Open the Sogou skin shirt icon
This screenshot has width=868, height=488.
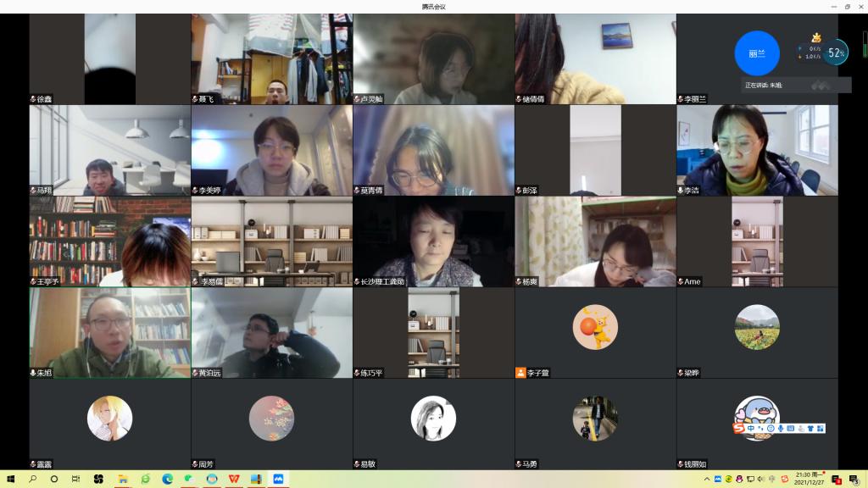click(x=811, y=429)
